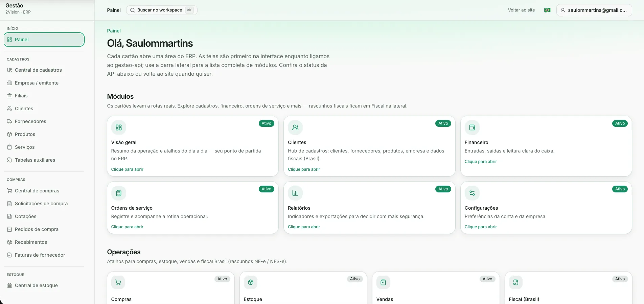
Task: Click the Recebimentos sidebar icon
Action: pos(9,242)
